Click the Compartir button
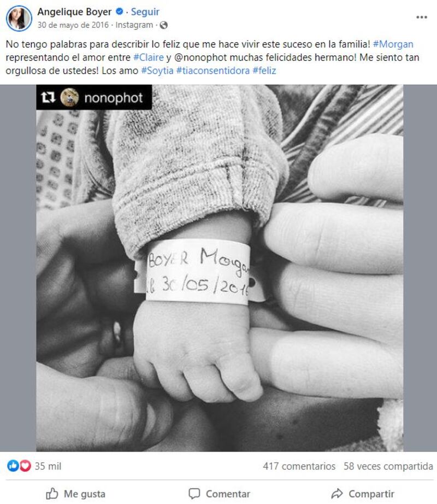 [x=363, y=494]
